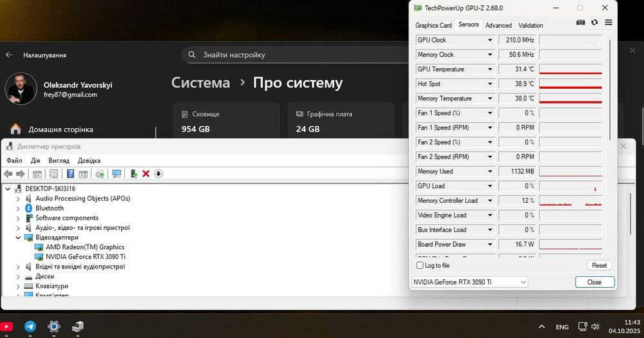Screen dimensions: 644x338
Task: Click the GPU-Z screenshot camera icon
Action: (x=580, y=23)
